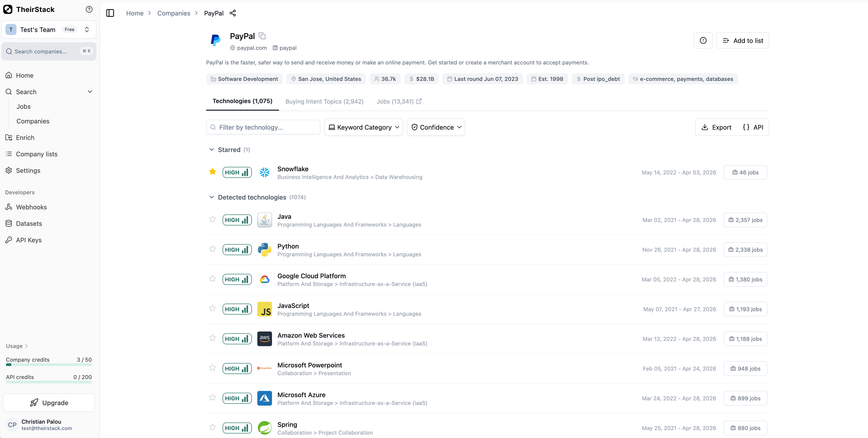
Task: Copy company name with the copy icon
Action: (262, 36)
